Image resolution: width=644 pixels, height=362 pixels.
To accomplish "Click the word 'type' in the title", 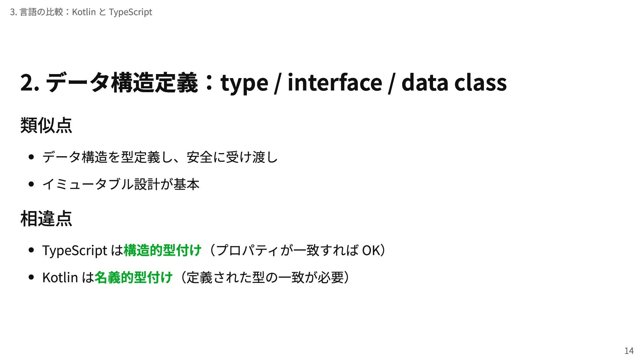I will [x=244, y=82].
